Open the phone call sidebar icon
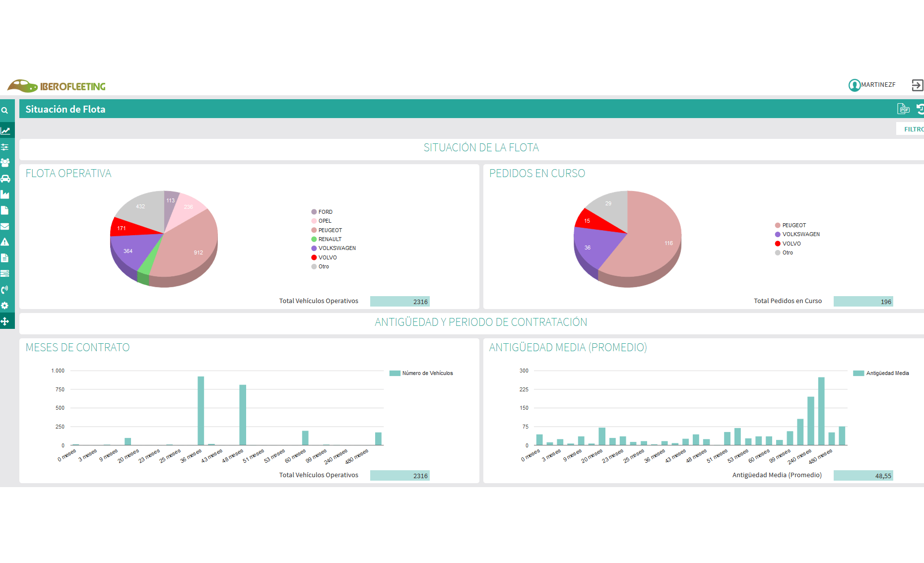This screenshot has width=924, height=563. (x=5, y=290)
